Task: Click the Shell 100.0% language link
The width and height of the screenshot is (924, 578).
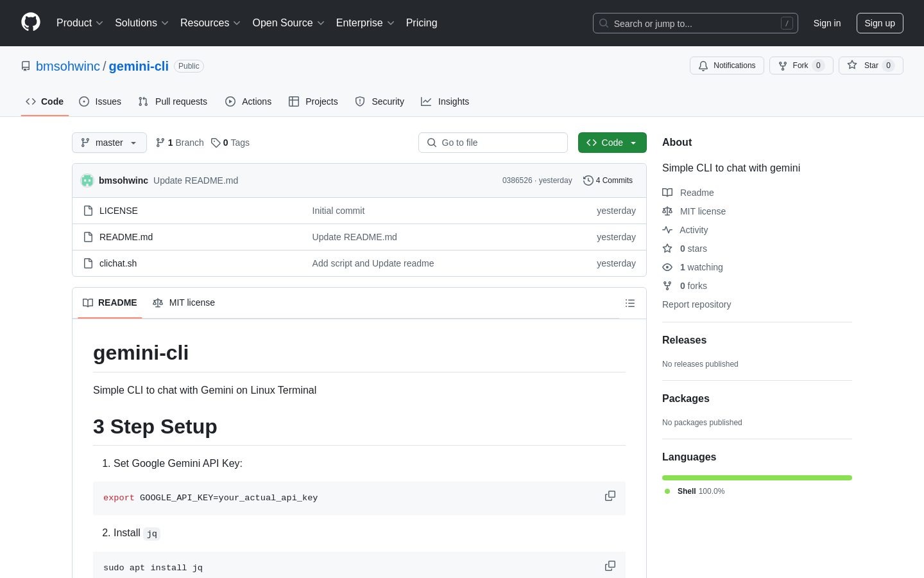Action: coord(694,491)
